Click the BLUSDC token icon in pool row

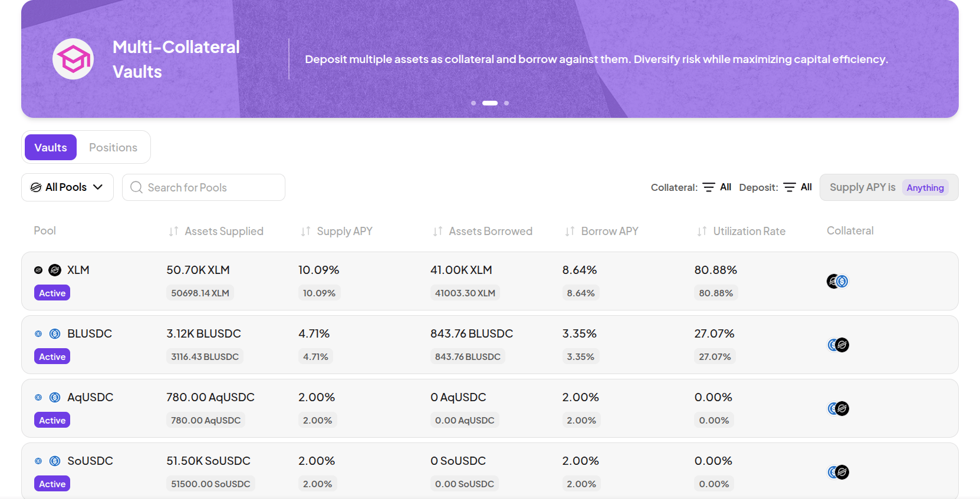55,333
